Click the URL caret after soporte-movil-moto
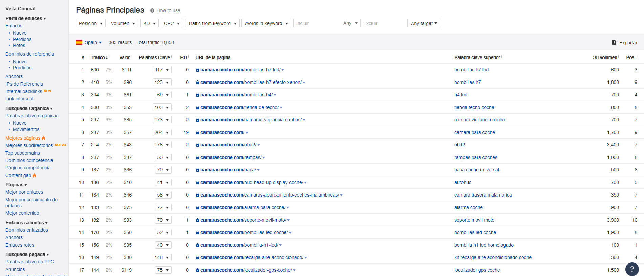Image resolution: width=644 pixels, height=276 pixels. click(x=288, y=220)
